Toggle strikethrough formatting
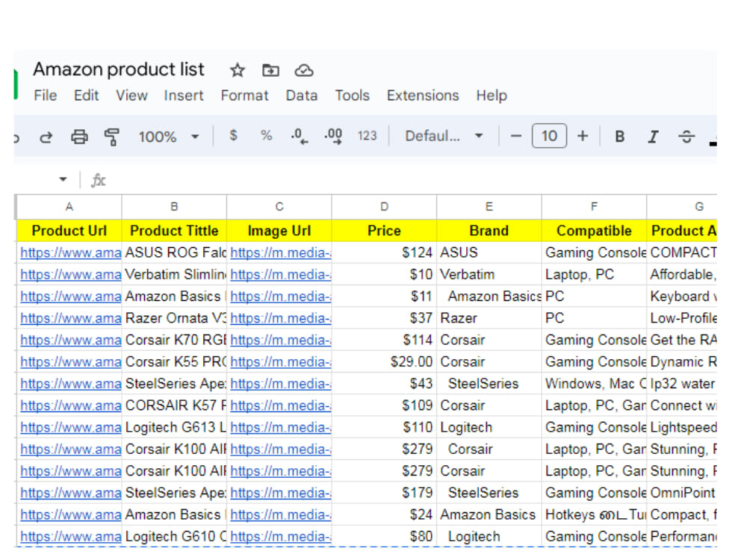Image resolution: width=747 pixels, height=560 pixels. [686, 137]
